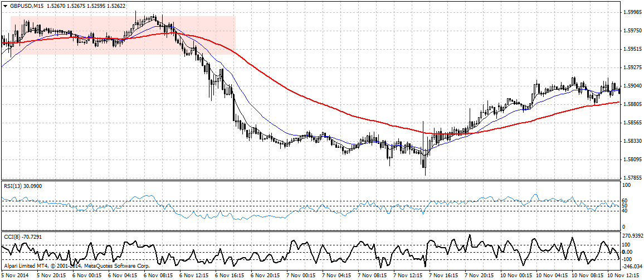This screenshot has height=280, width=644.
Task: Click the 6 Nov 16:15 time label
Action: (x=229, y=274)
